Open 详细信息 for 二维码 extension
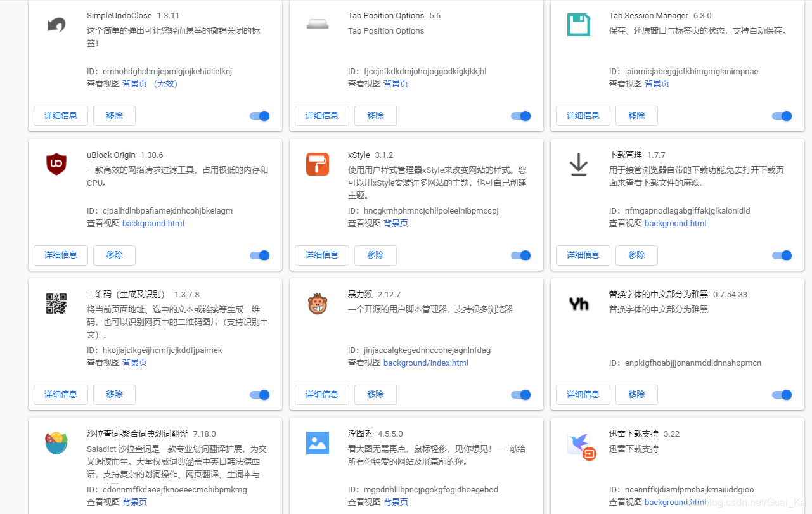This screenshot has width=812, height=514. [x=61, y=395]
